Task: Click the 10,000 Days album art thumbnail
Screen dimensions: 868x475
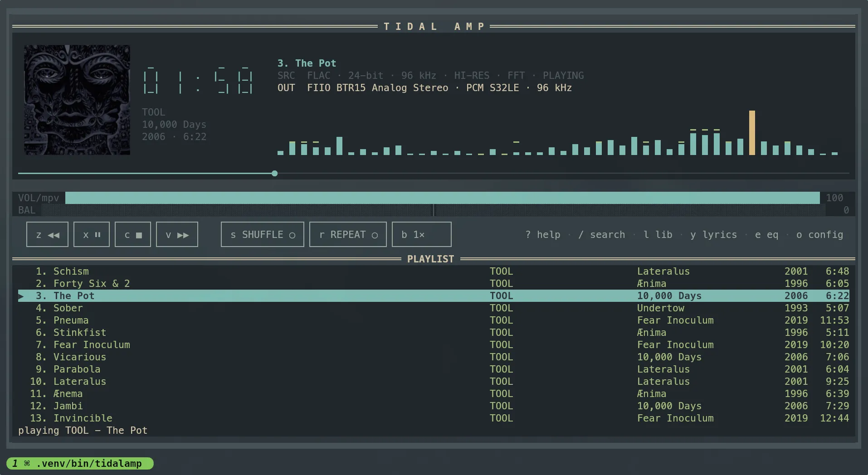Action: point(77,100)
